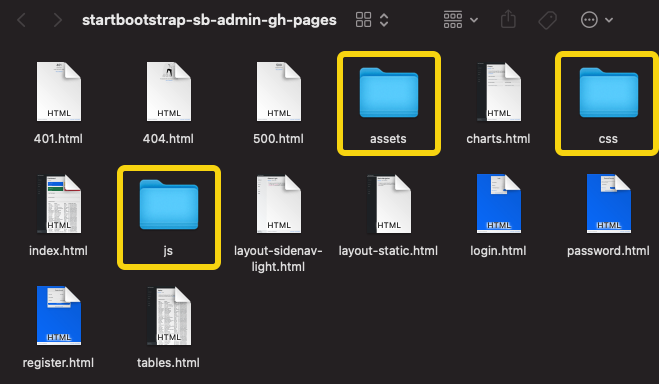Select the tables.html file icon
This screenshot has width=659, height=384.
[169, 316]
